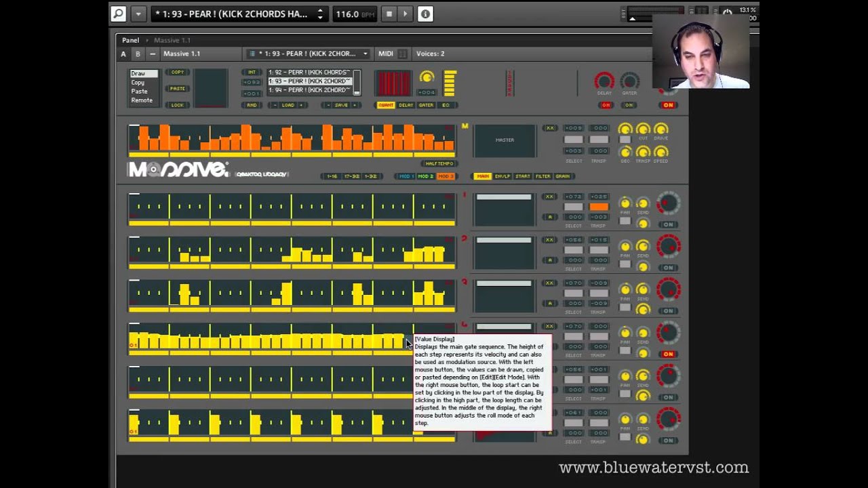Click the COPY button

point(178,72)
